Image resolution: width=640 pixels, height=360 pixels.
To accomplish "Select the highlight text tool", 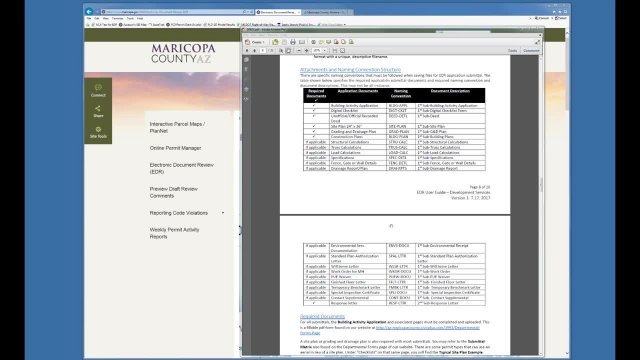I will click(329, 42).
